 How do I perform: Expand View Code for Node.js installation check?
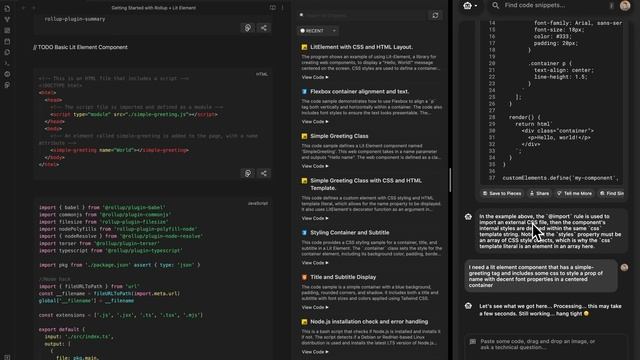[315, 352]
